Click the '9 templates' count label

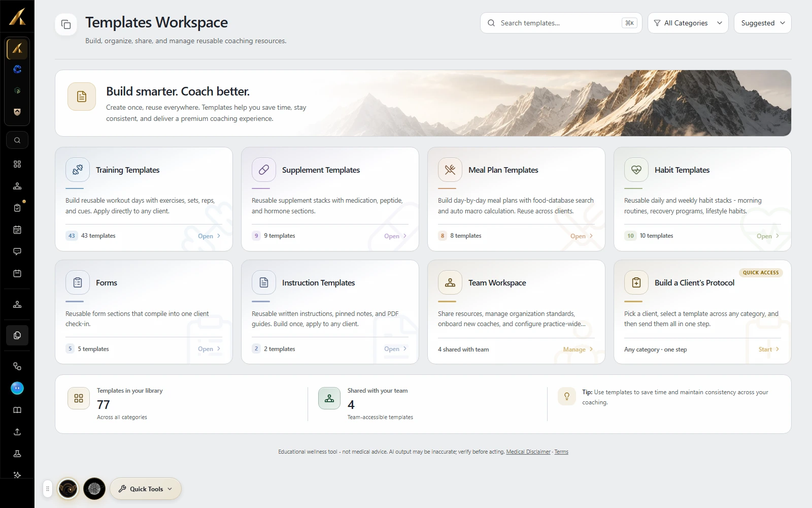[280, 236]
